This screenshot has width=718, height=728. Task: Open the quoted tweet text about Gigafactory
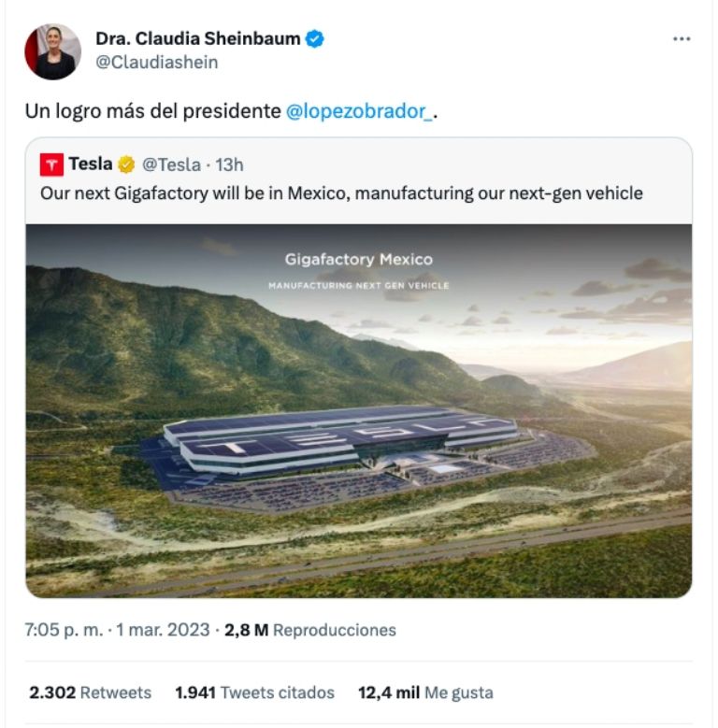340,193
